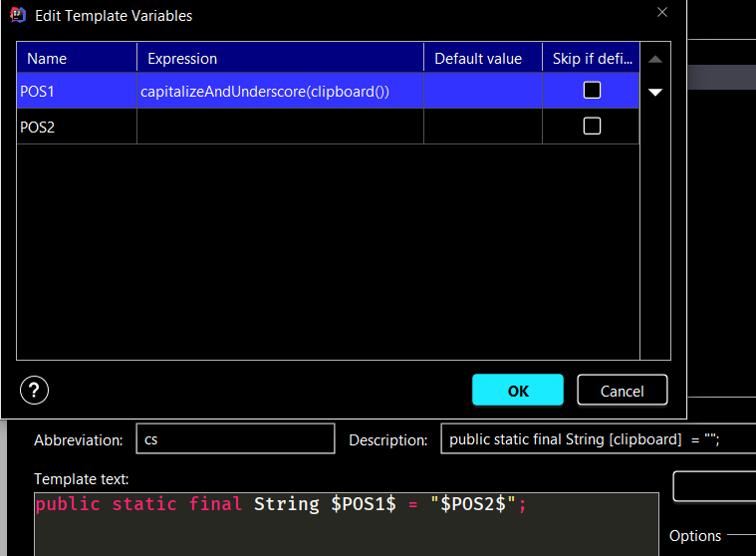This screenshot has height=556, width=756.
Task: Open the empty Expression cell for POS2
Action: coord(279,127)
